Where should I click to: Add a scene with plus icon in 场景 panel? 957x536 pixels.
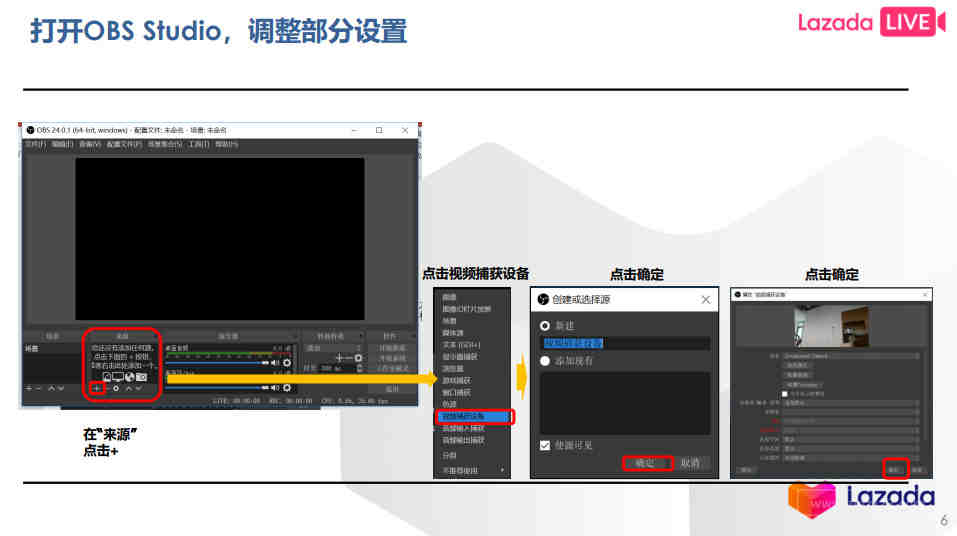click(28, 388)
